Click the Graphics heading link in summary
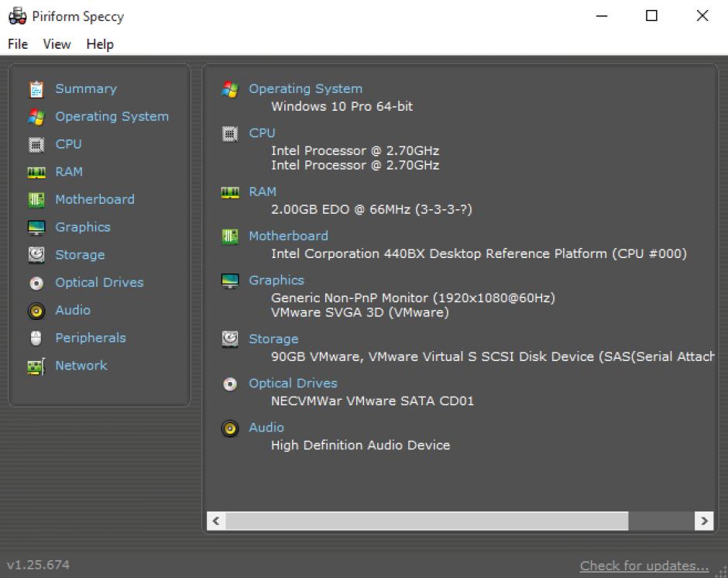728x578 pixels. 276,280
